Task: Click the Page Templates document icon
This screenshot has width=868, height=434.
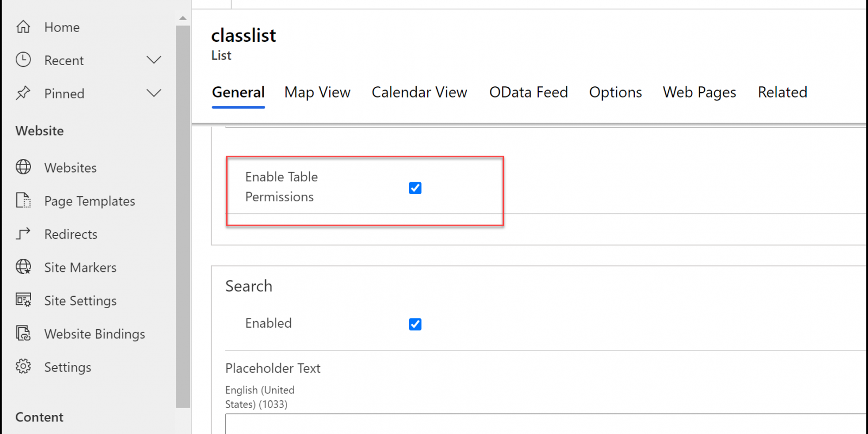Action: point(23,200)
